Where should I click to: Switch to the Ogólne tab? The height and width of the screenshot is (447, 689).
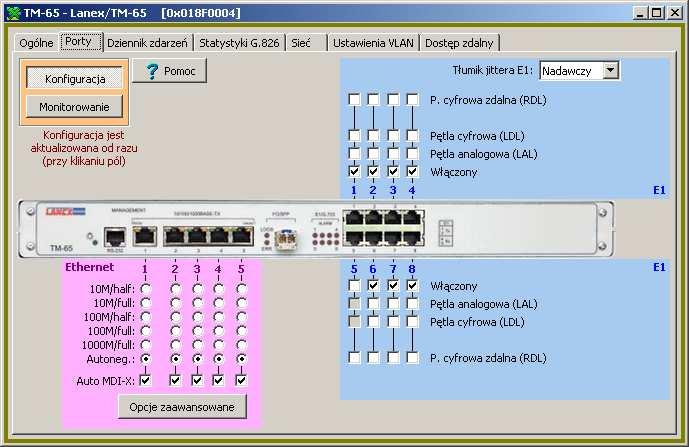click(36, 43)
